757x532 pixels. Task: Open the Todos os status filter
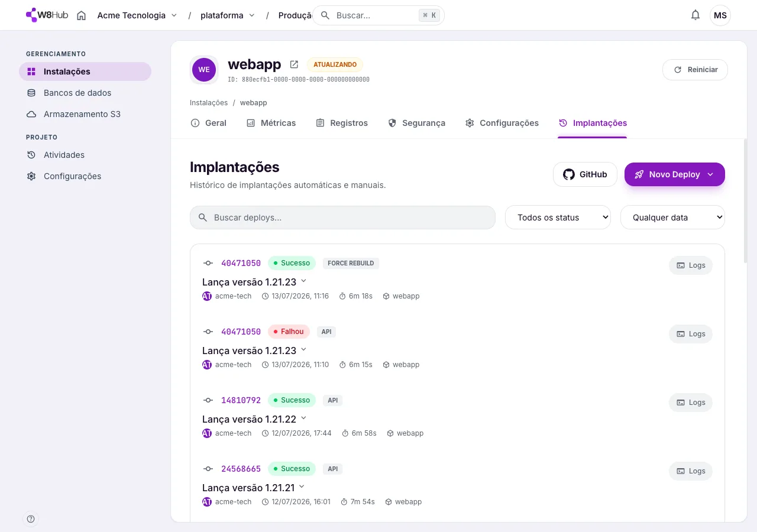tap(558, 218)
